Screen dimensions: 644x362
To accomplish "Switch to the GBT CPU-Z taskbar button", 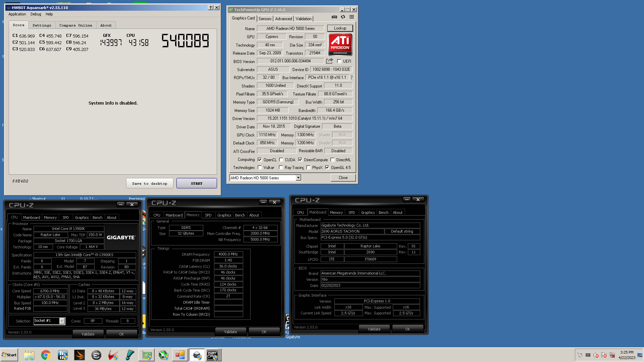I will (x=213, y=355).
